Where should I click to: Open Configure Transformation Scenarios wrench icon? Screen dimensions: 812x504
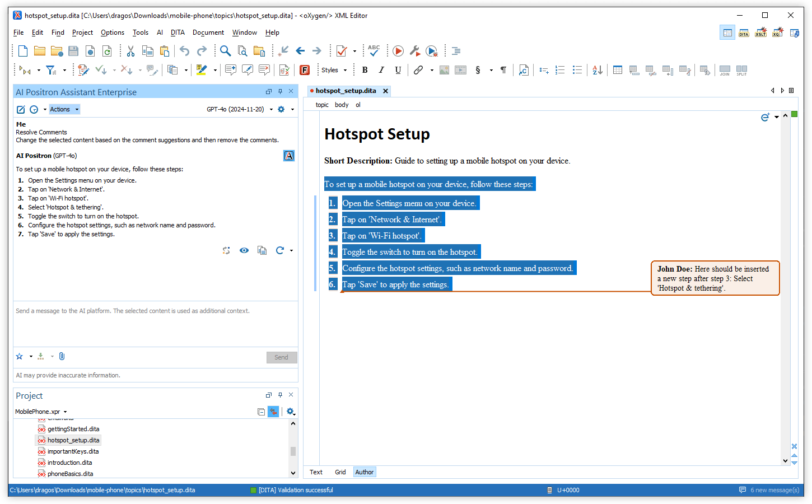415,51
